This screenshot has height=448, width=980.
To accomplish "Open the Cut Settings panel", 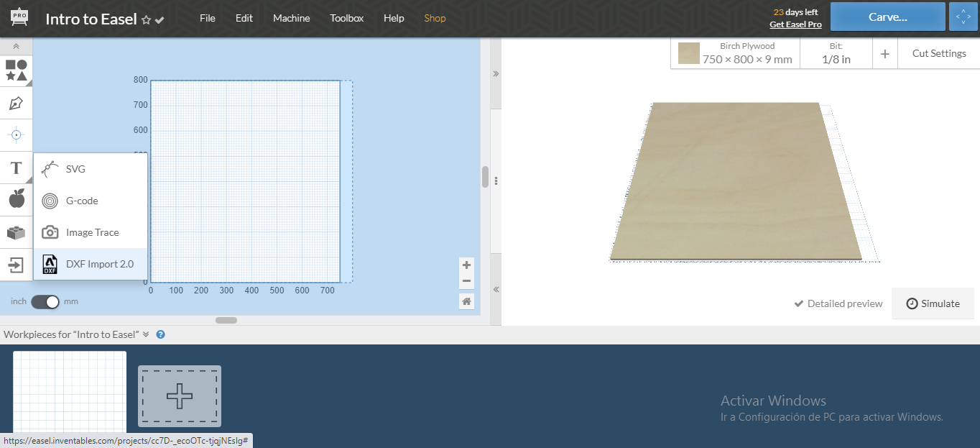I will pos(939,53).
